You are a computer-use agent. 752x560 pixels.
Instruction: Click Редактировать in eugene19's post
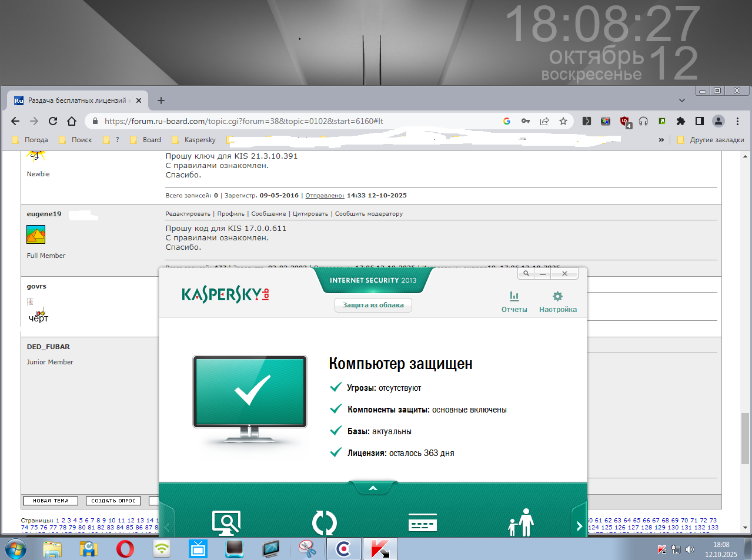coord(188,214)
